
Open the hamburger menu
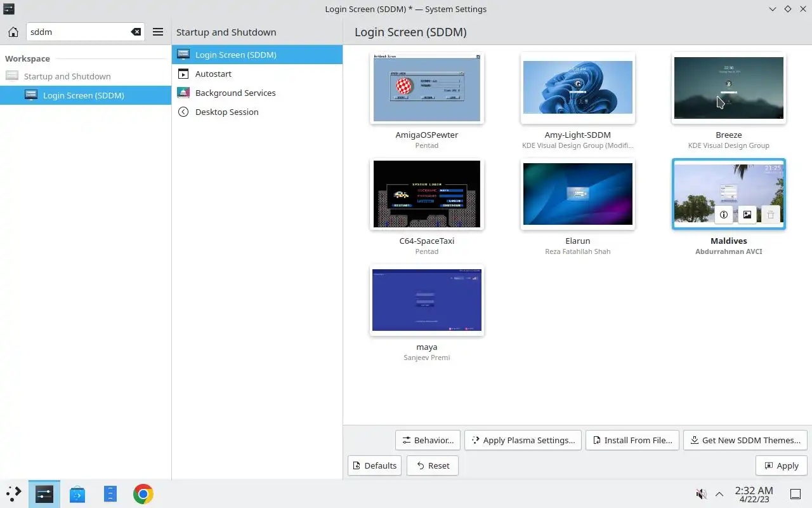(x=158, y=32)
